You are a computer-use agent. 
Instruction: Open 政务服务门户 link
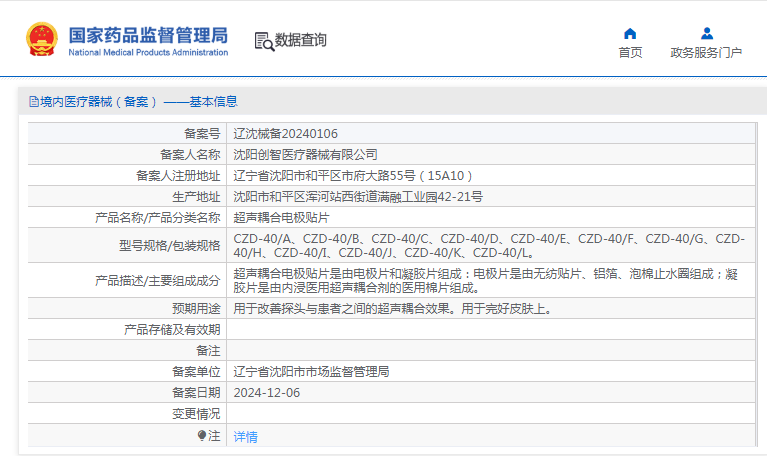coord(706,52)
